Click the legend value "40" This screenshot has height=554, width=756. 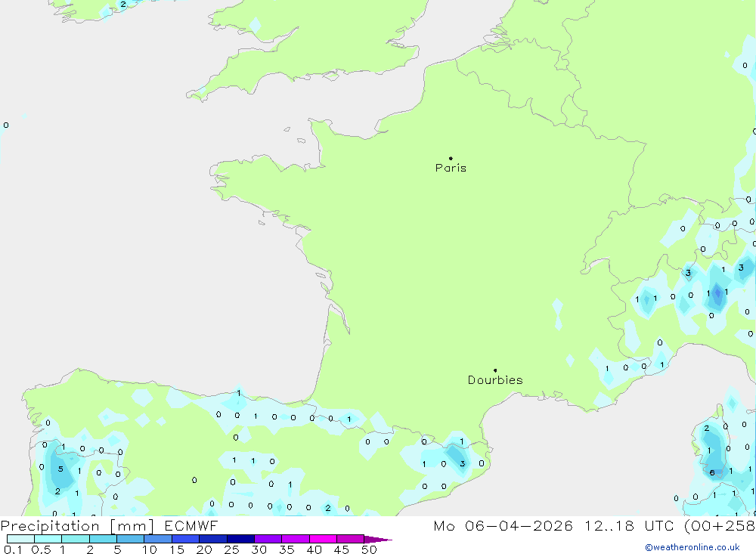314,549
